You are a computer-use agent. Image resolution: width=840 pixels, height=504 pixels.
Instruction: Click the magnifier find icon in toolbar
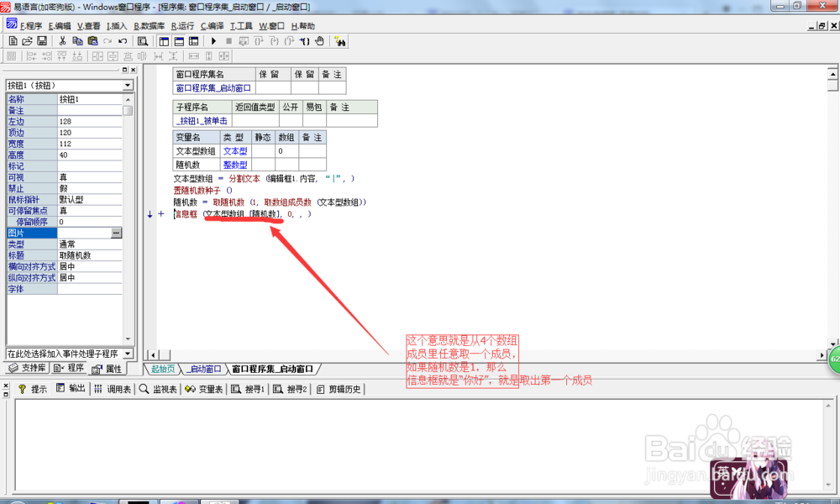(x=143, y=40)
